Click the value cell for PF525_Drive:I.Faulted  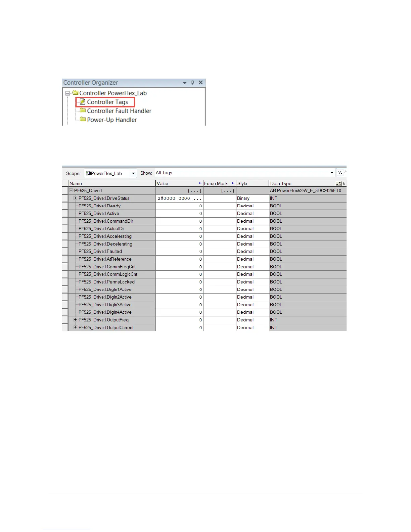point(180,251)
